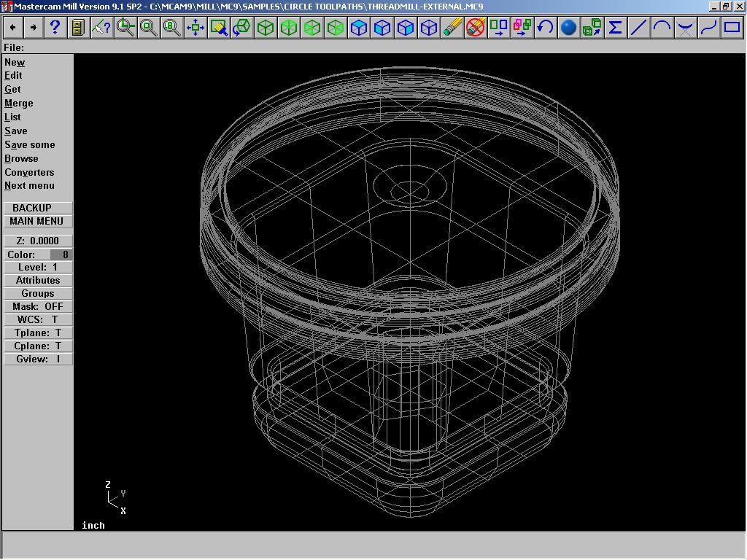
Task: Go to the next toolbar page arrow
Action: 34,28
